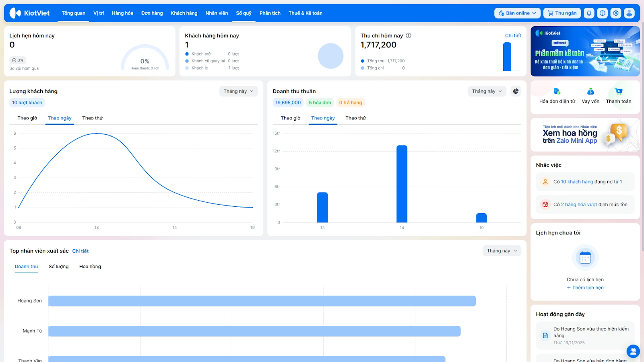Open the Hàng hóa menu
Viewport: 644px width, 362px height.
click(122, 13)
